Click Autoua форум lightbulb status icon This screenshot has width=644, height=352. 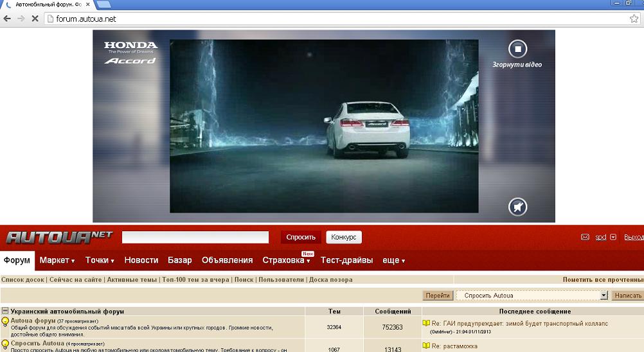5,322
